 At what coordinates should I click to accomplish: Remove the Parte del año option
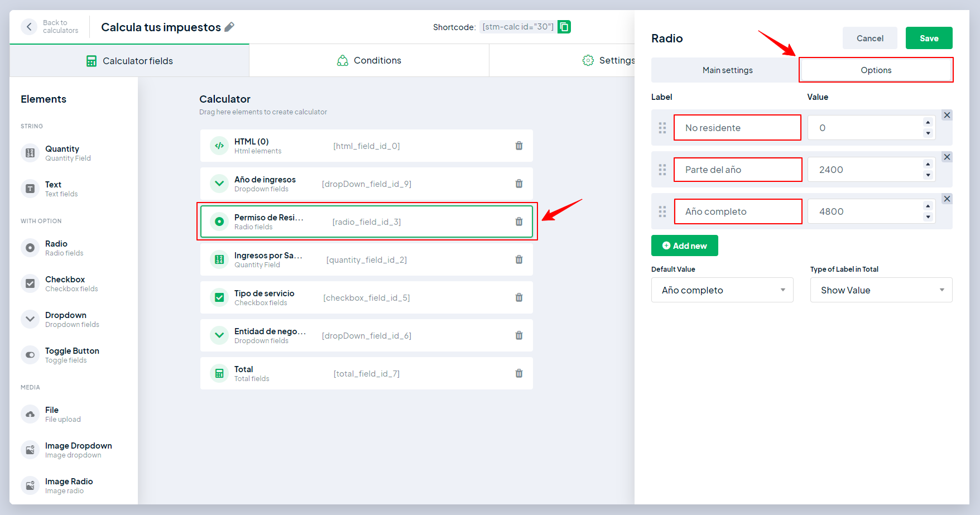(947, 157)
